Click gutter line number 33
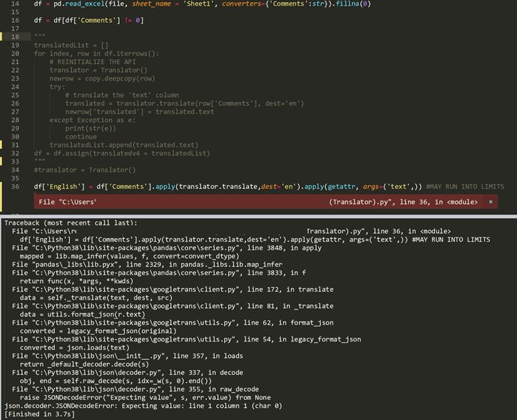 click(15, 162)
